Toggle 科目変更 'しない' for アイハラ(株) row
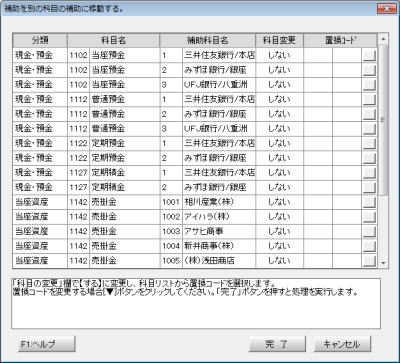The width and height of the screenshot is (400, 363). tap(279, 217)
